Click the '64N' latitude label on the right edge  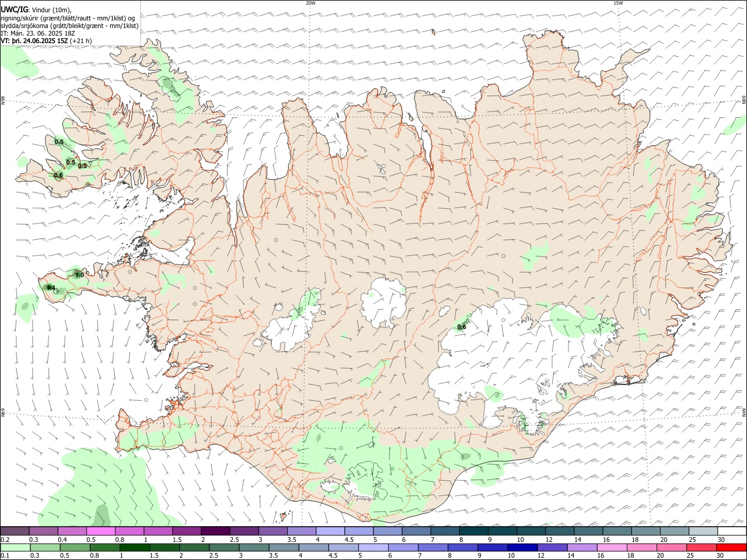(x=744, y=412)
